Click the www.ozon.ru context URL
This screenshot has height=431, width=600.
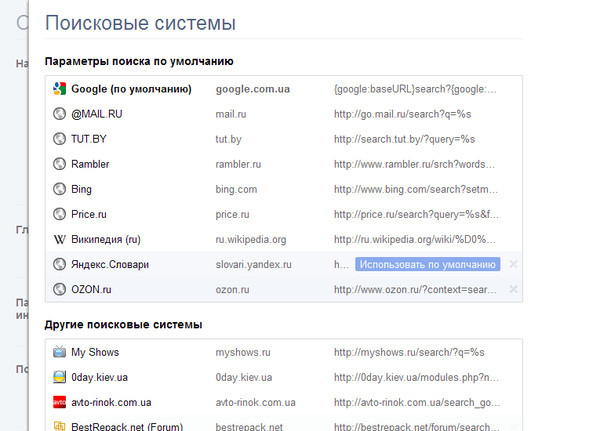tap(415, 290)
